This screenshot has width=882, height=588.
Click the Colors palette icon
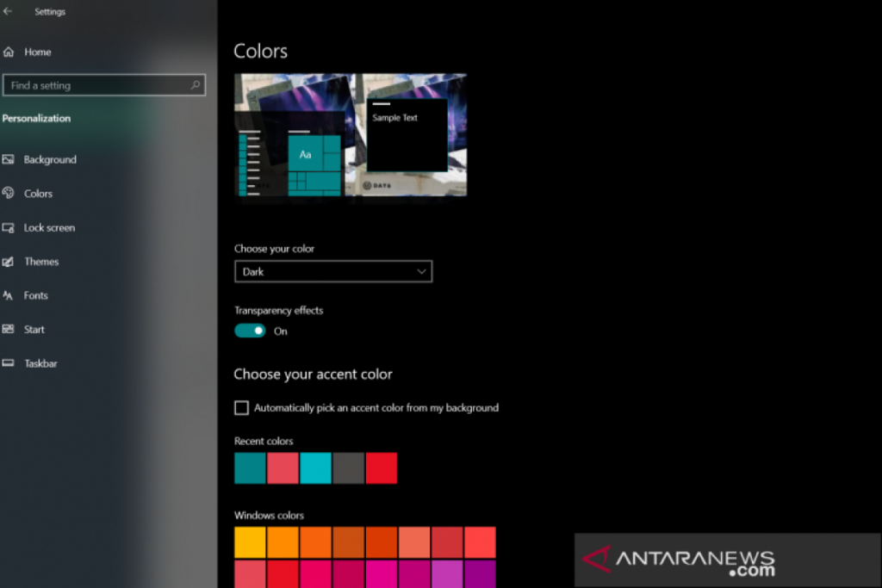point(9,194)
